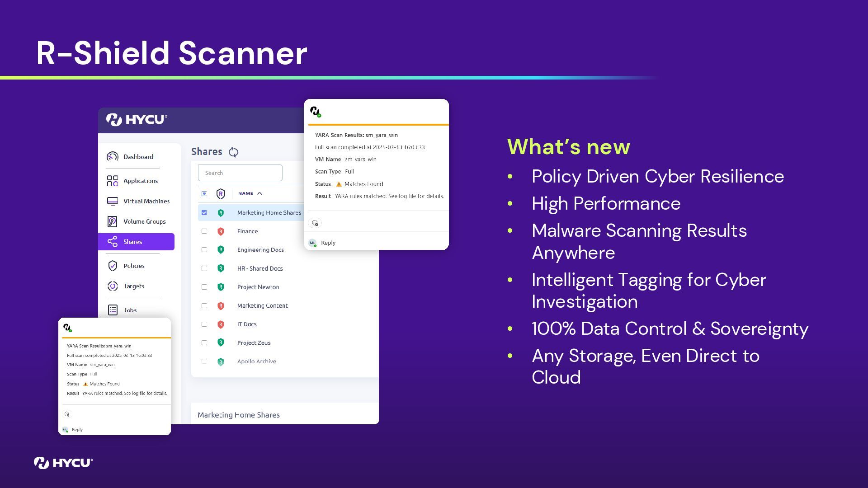Image resolution: width=868 pixels, height=488 pixels.
Task: Click the Search input field
Action: (x=240, y=173)
